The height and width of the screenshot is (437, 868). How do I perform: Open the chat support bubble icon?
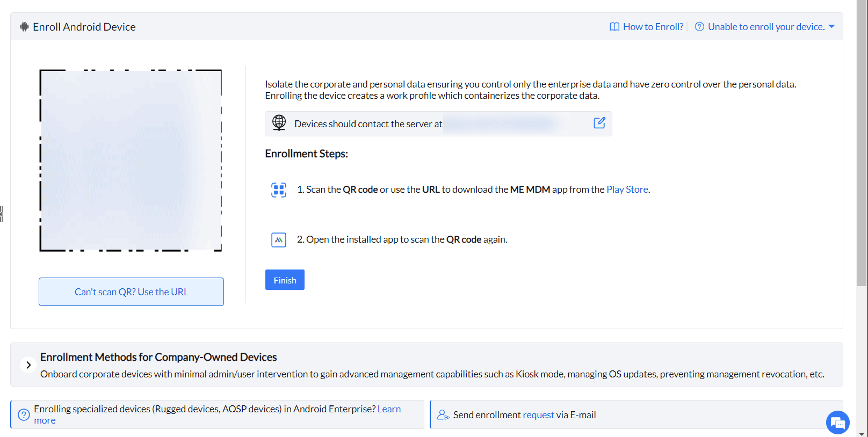click(x=837, y=423)
